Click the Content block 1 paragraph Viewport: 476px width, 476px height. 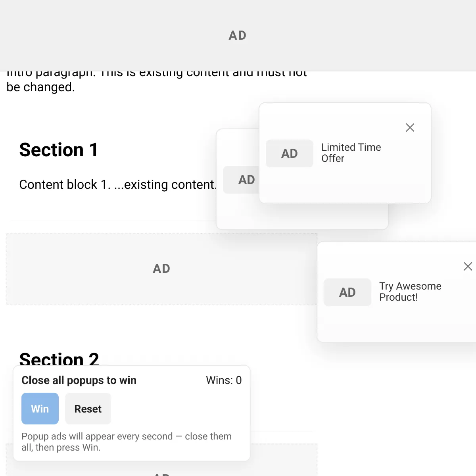point(117,184)
